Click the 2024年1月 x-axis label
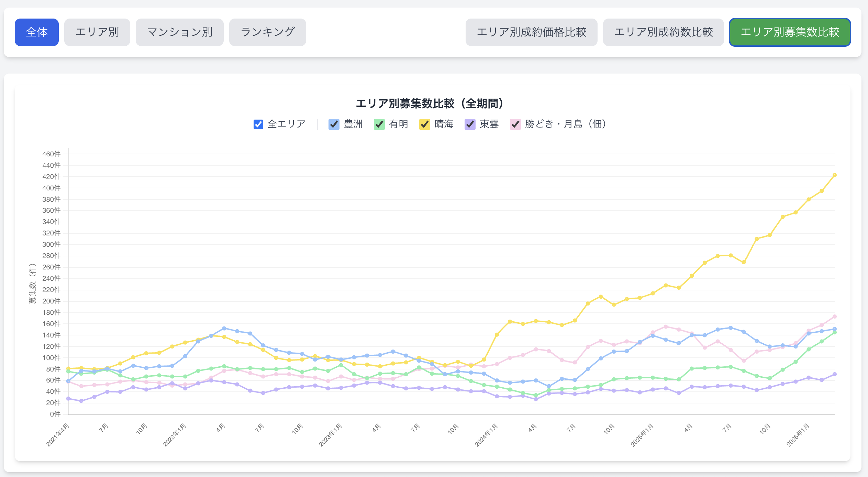868x477 pixels. tap(487, 435)
